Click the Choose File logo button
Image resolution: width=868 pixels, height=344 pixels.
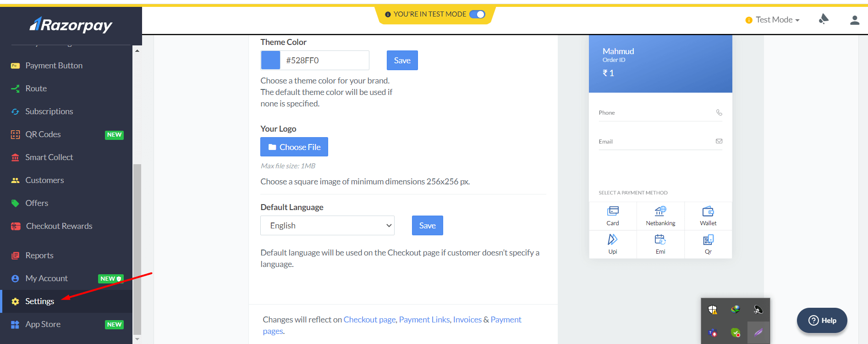(294, 147)
